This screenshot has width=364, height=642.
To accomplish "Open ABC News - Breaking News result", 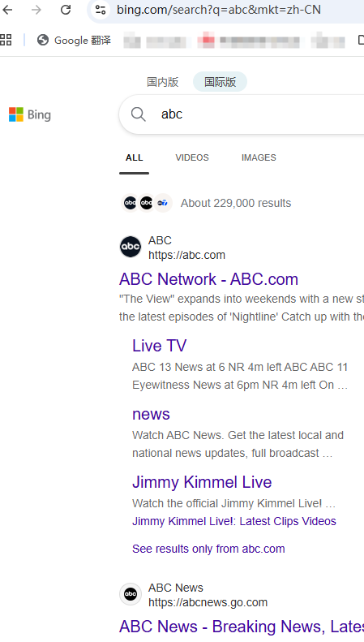I will tap(242, 627).
